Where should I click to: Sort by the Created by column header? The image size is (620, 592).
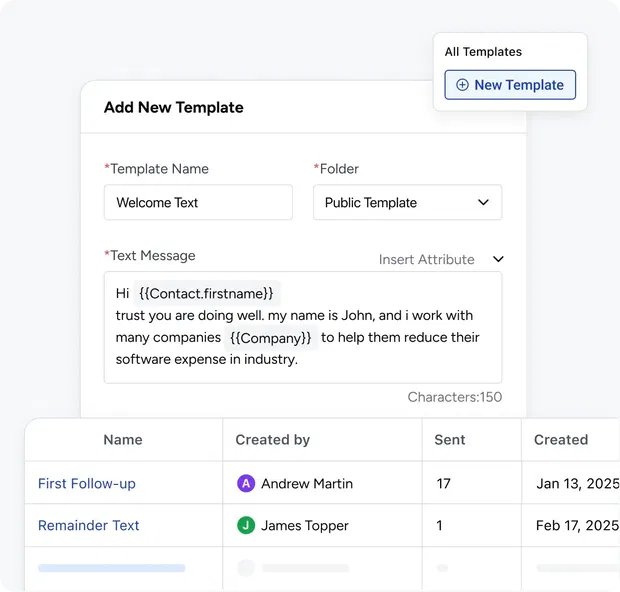coord(272,439)
